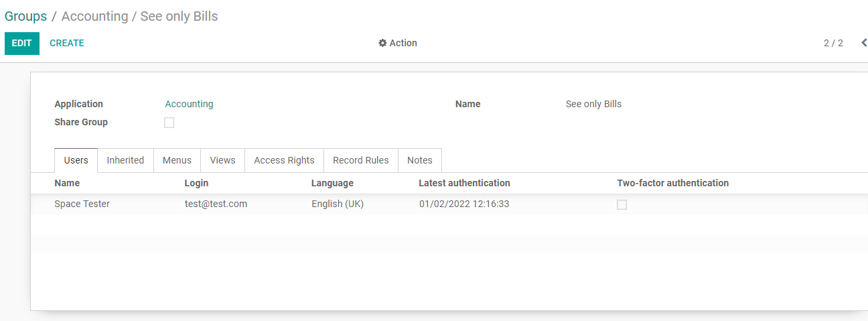Toggle Space Tester's two-factor authentication checkbox
This screenshot has width=868, height=321.
622,204
